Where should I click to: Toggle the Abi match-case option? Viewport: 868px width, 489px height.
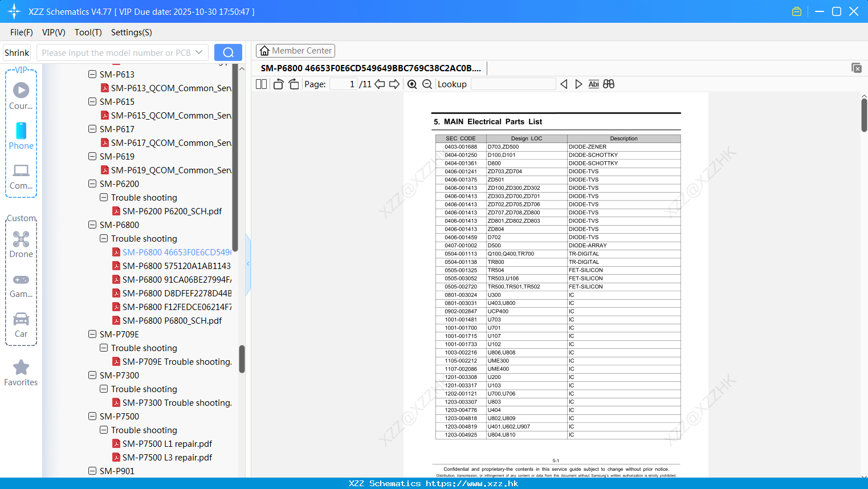[593, 84]
